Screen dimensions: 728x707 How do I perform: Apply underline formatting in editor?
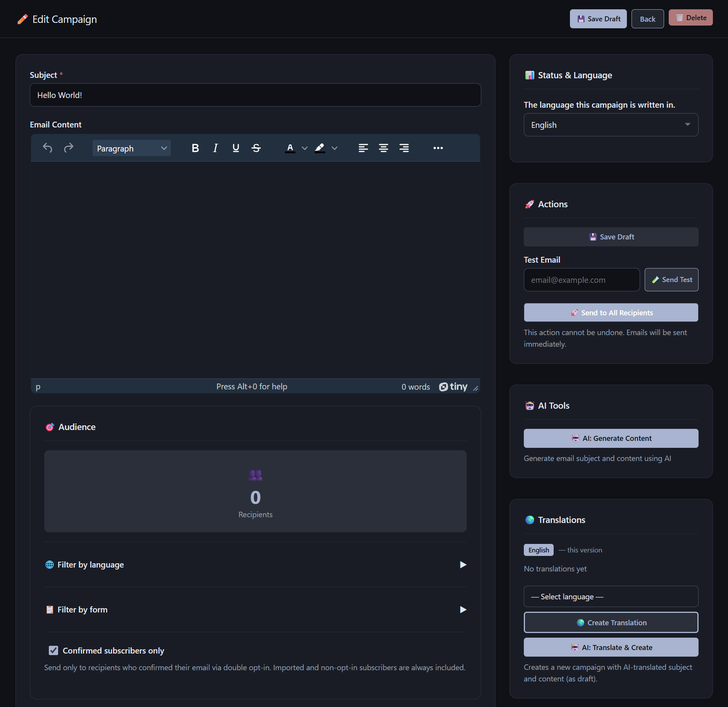point(236,148)
